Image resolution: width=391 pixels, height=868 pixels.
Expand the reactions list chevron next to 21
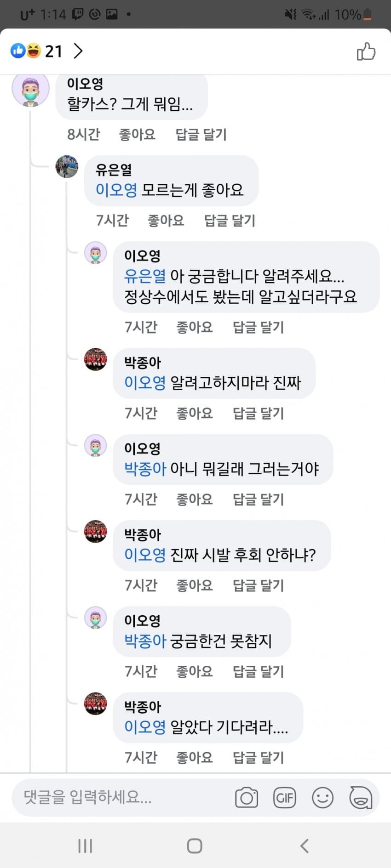tap(79, 51)
